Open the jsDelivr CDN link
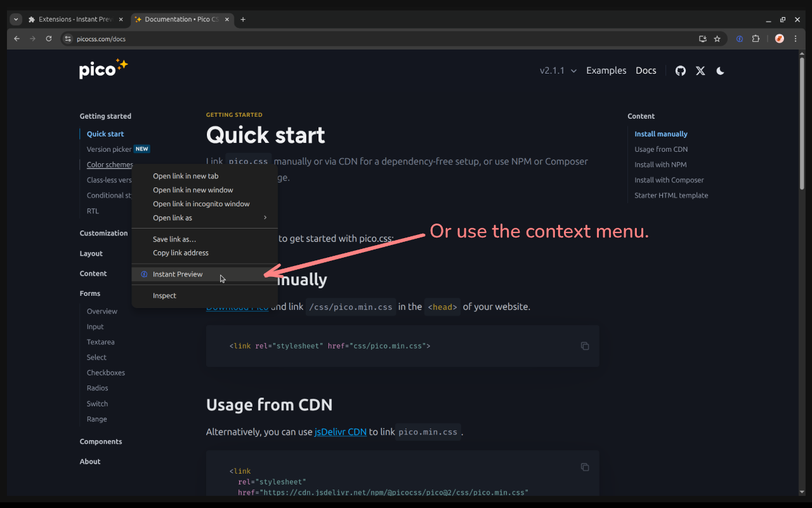 pos(341,432)
